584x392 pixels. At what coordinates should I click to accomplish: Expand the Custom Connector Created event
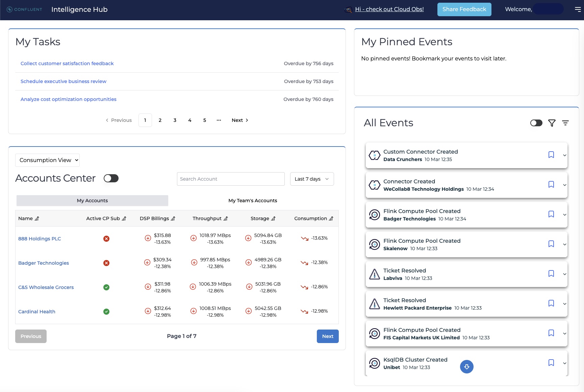[x=564, y=155]
